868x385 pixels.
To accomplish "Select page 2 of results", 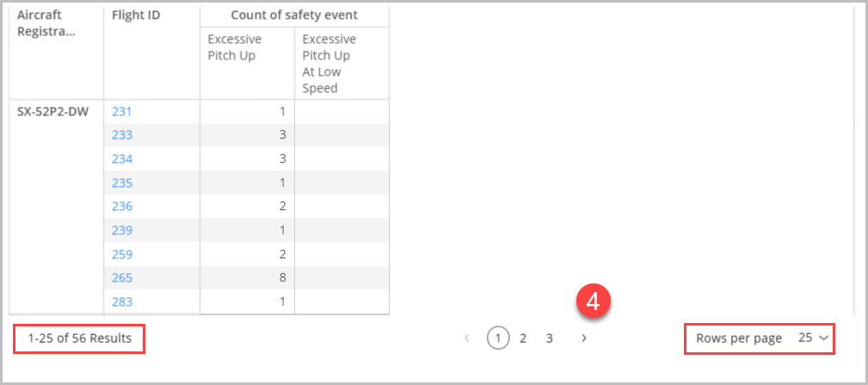I will (522, 338).
